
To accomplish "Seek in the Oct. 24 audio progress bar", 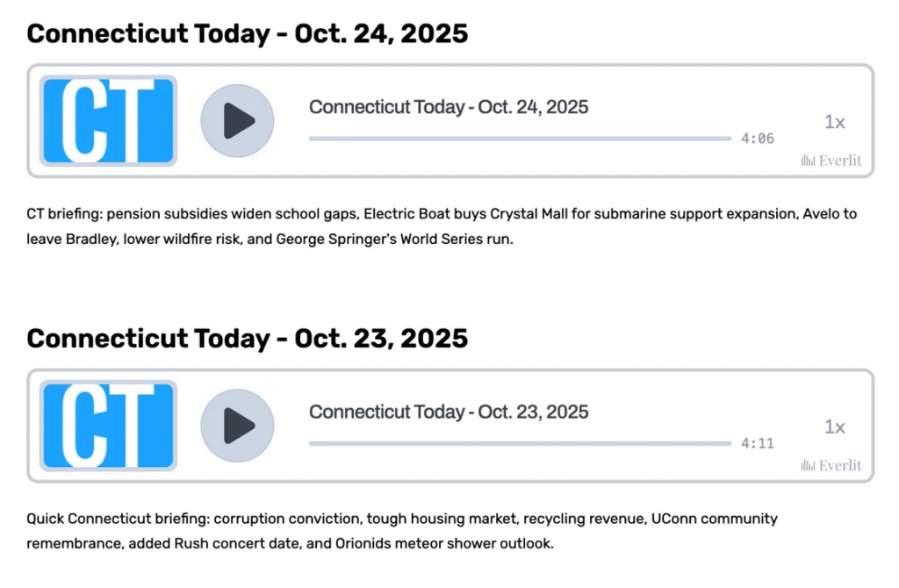I will [x=520, y=139].
